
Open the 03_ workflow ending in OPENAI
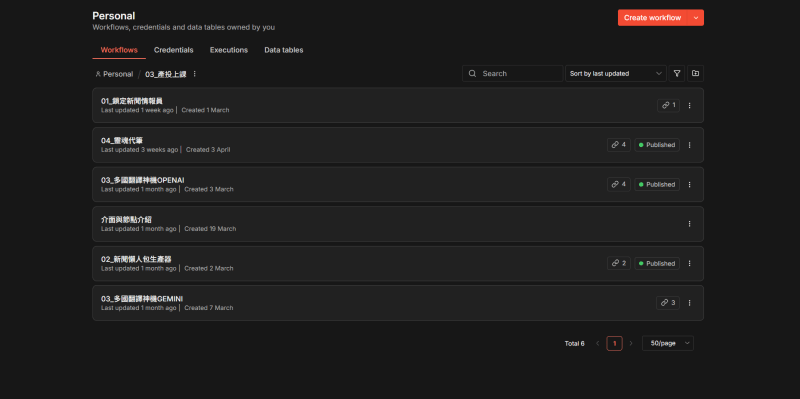[142, 180]
